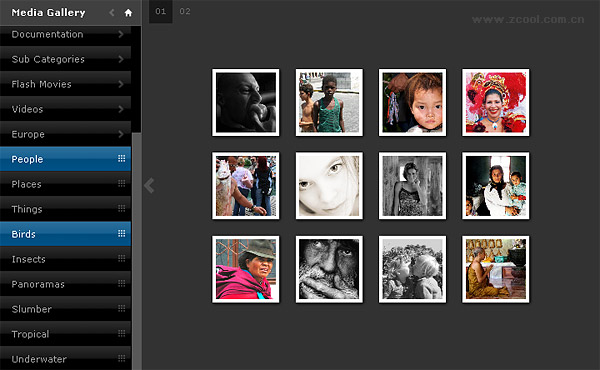Click the home icon beside Media Gallery
Image resolution: width=600 pixels, height=370 pixels.
pyautogui.click(x=128, y=13)
